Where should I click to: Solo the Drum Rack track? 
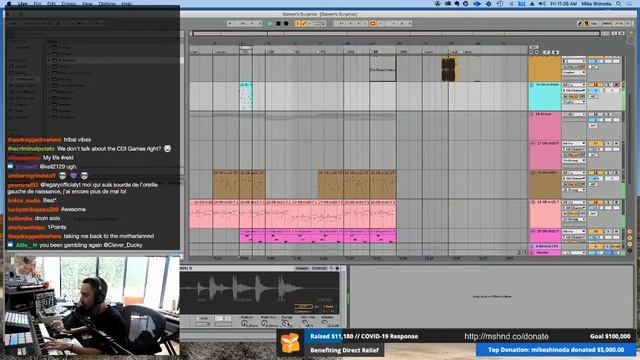pos(608,84)
